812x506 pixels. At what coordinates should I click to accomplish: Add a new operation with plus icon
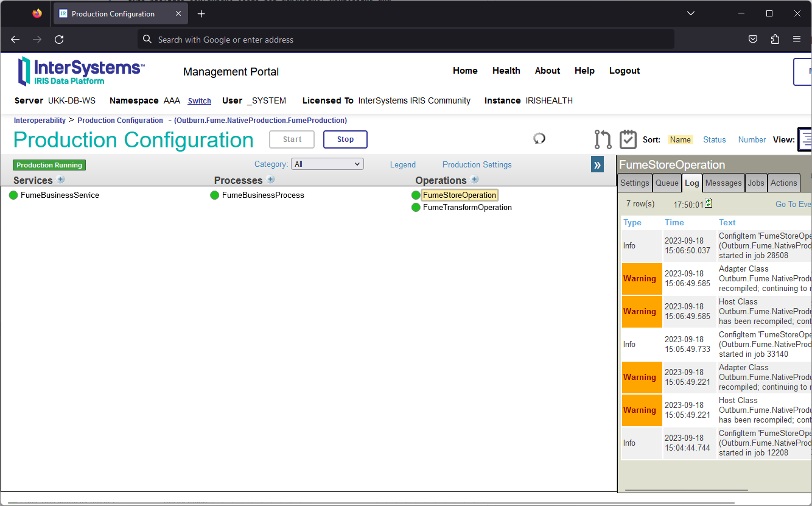click(475, 180)
